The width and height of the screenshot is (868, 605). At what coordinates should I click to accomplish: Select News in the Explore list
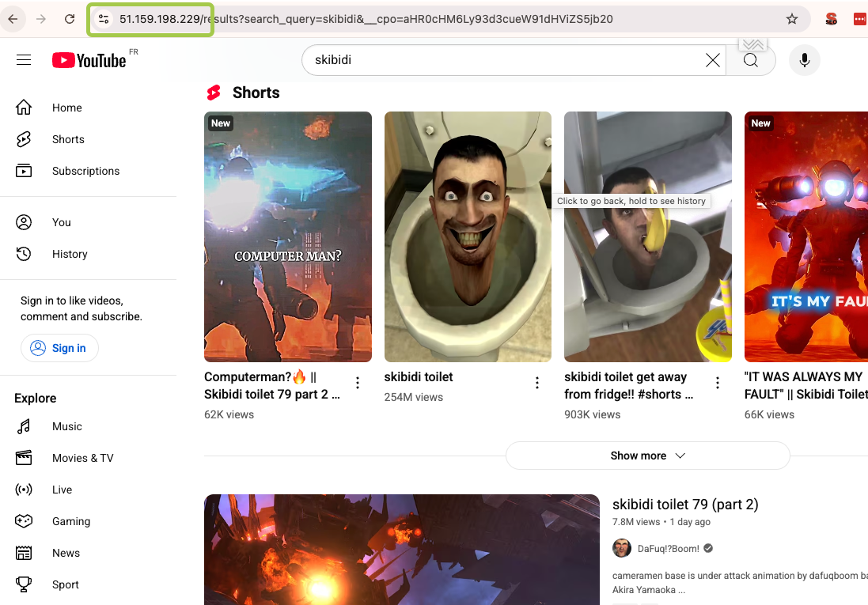pyautogui.click(x=66, y=553)
